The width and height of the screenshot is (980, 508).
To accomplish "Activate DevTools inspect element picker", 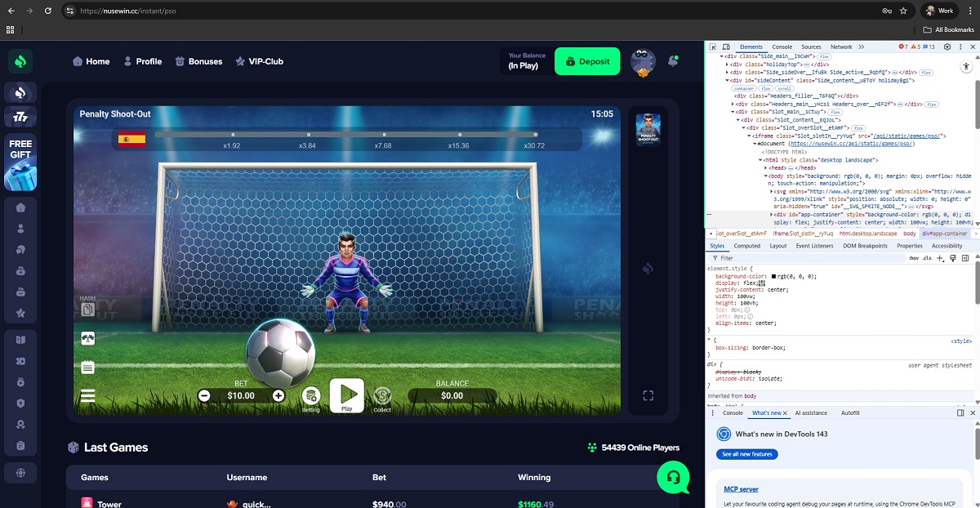I will 713,47.
